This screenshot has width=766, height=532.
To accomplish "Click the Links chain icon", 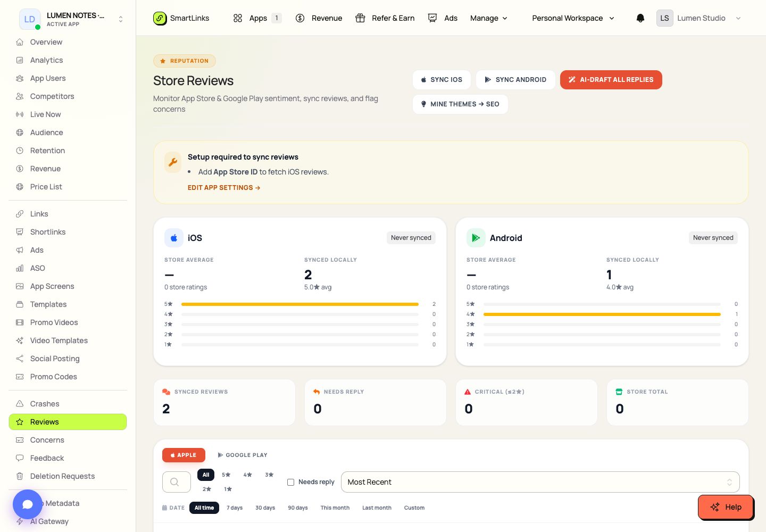I will pyautogui.click(x=20, y=214).
